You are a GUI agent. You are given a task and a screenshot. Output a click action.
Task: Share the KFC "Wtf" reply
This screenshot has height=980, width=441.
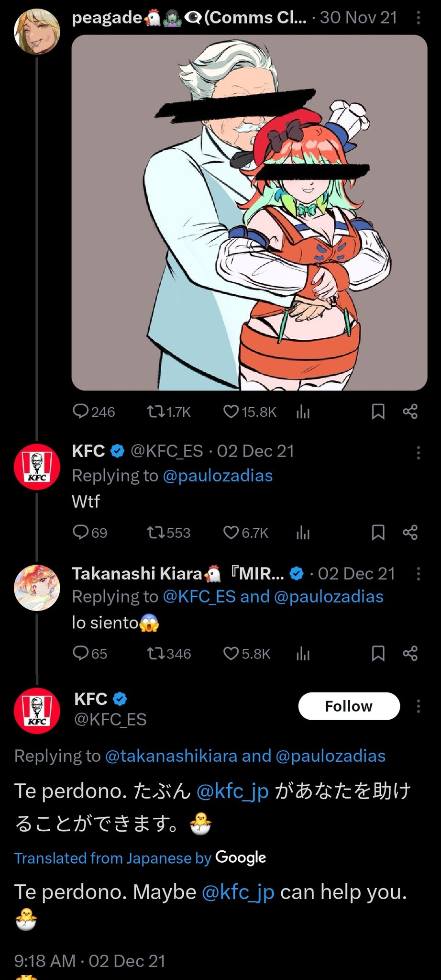pyautogui.click(x=410, y=533)
